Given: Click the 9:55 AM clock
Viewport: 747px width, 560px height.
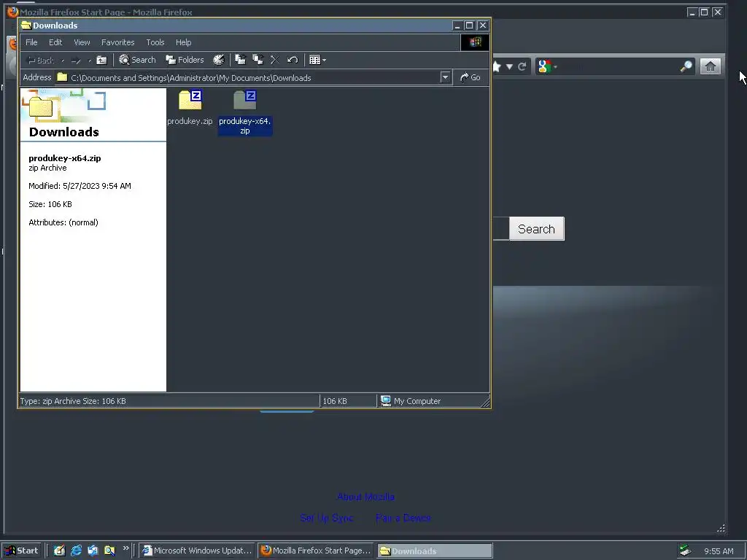Looking at the screenshot, I should click(x=719, y=551).
